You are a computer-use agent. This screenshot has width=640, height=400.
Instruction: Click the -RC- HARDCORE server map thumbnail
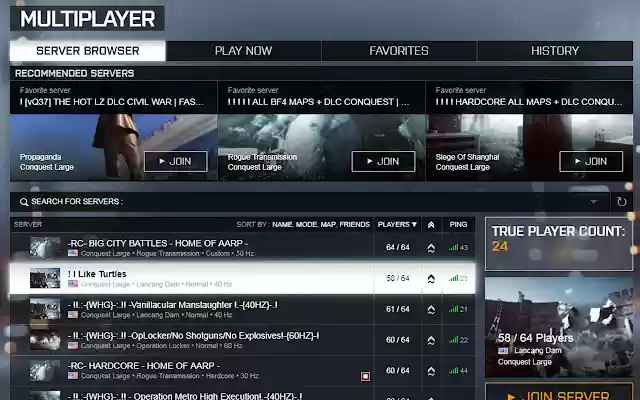[x=45, y=371]
